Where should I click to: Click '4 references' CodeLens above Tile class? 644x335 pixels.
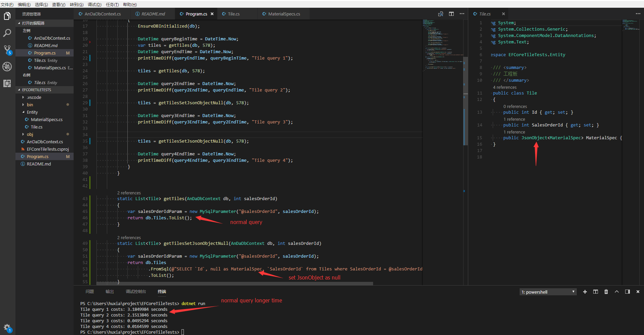point(505,87)
